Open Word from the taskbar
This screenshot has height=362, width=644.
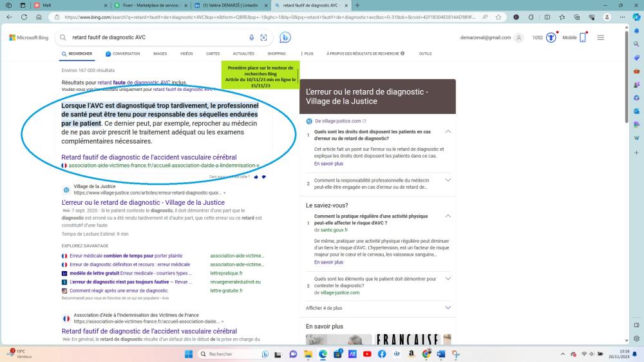tap(440, 354)
